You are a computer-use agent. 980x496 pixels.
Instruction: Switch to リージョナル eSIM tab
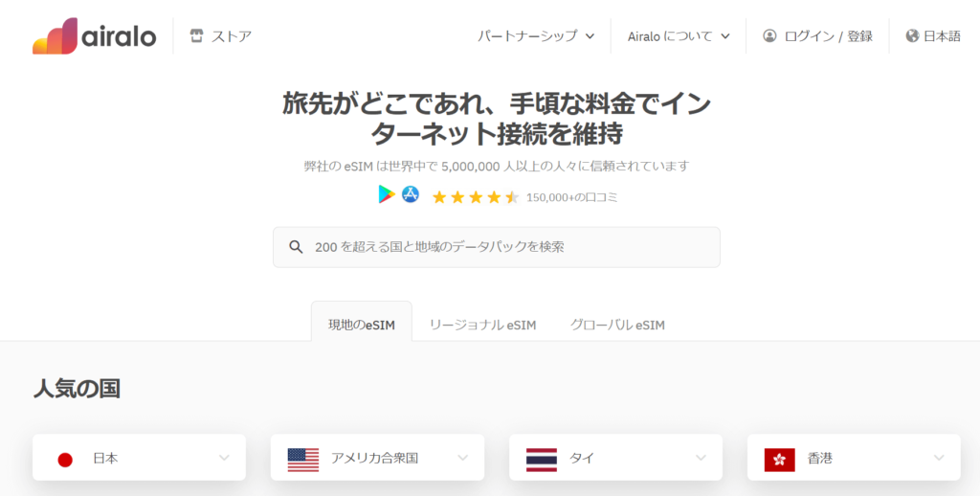tap(482, 325)
